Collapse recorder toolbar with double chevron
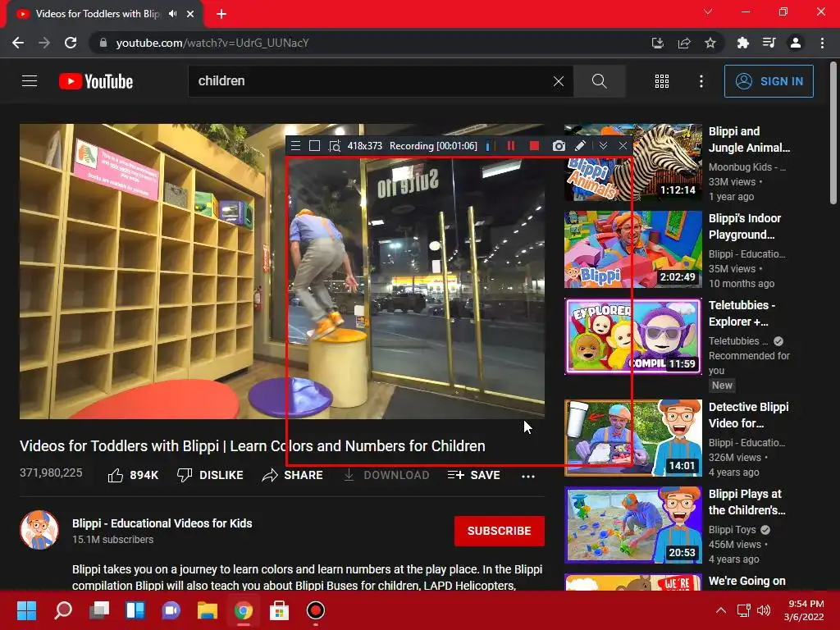The height and width of the screenshot is (630, 840). 603,146
